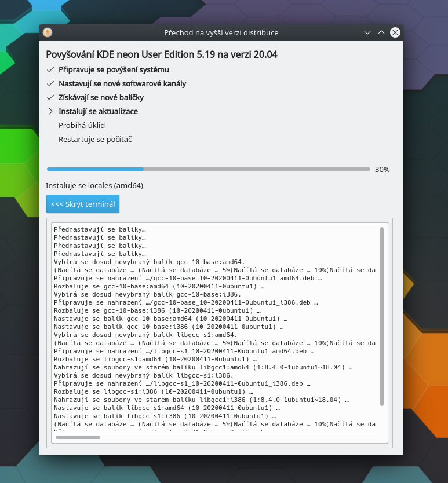Click terminal line Nahrazují soubory libgcc1:amd64

click(x=203, y=367)
